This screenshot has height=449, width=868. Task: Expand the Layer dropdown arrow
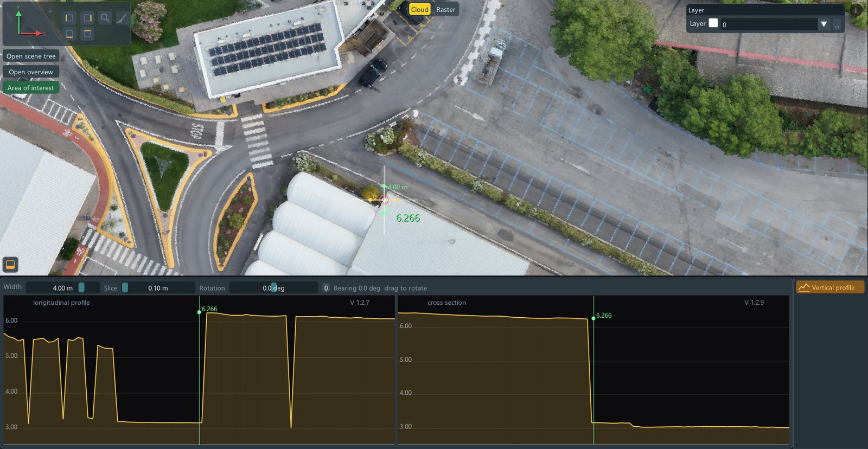point(824,24)
